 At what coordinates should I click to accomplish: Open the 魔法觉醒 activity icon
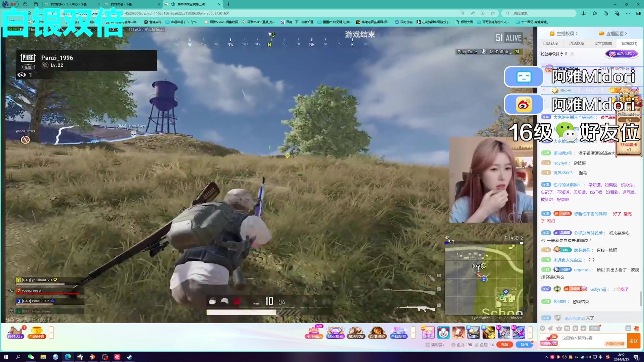356,333
